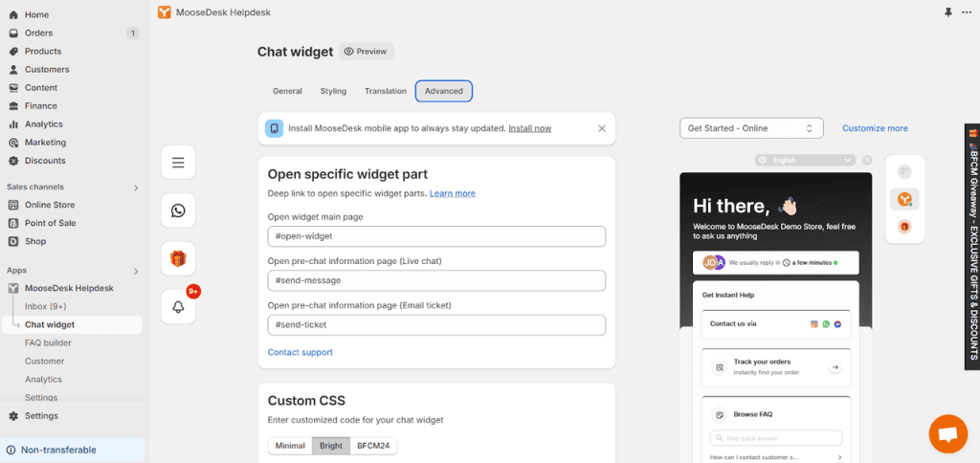
Task: Select the gift widget preview icon
Action: point(904,226)
